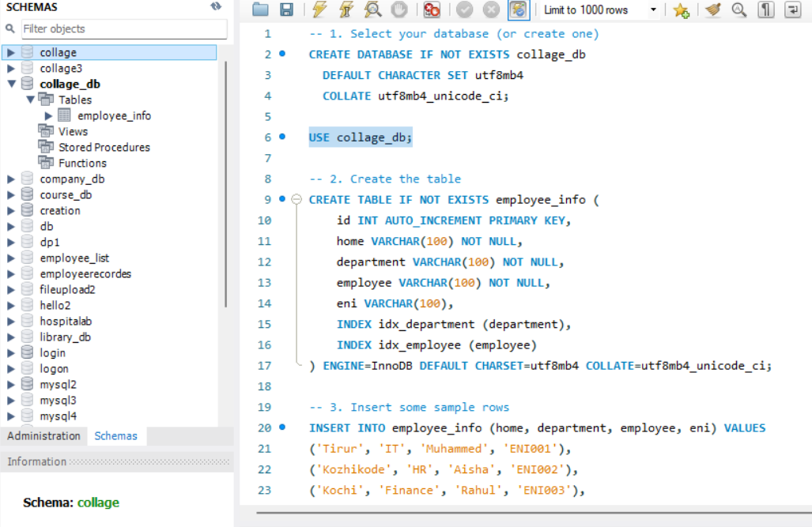Expand the employee_info table node

point(48,115)
